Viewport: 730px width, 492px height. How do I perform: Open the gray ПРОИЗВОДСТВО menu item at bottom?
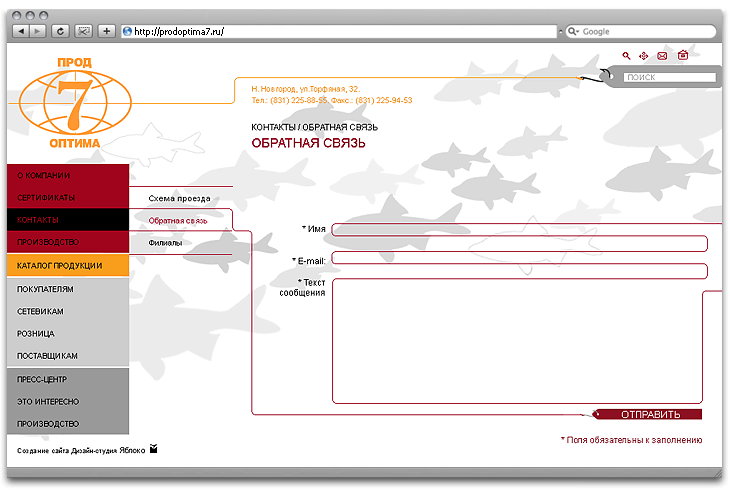[x=68, y=424]
